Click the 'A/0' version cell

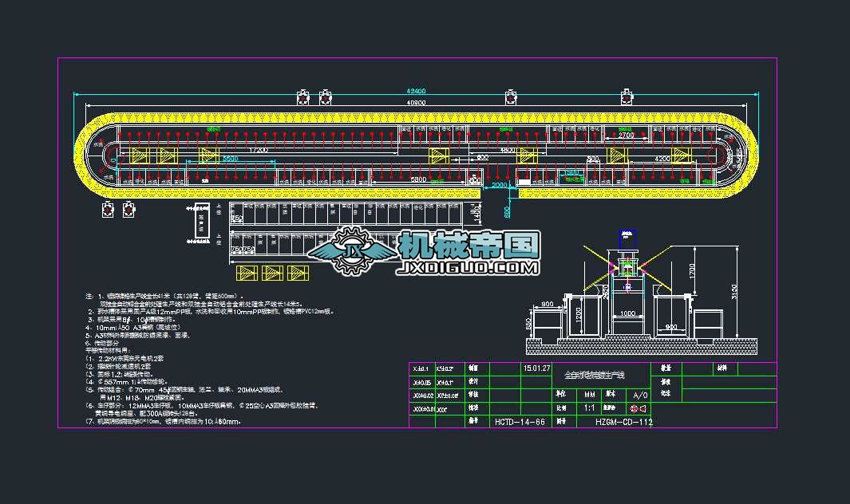640,395
